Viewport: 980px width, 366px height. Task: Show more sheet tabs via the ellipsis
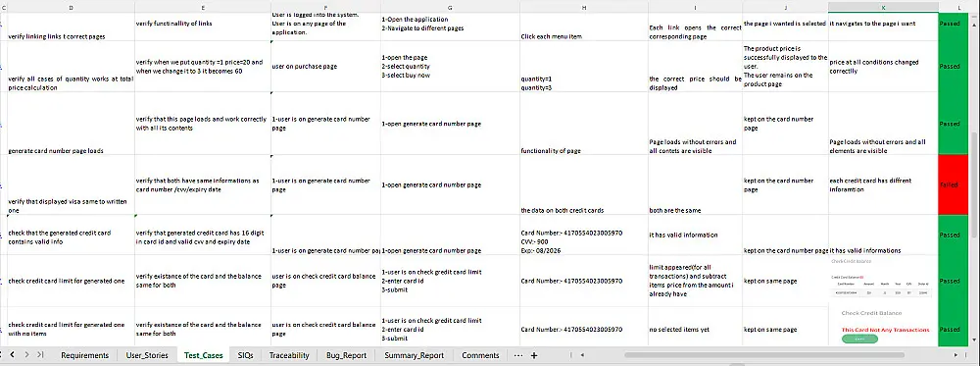pos(517,355)
